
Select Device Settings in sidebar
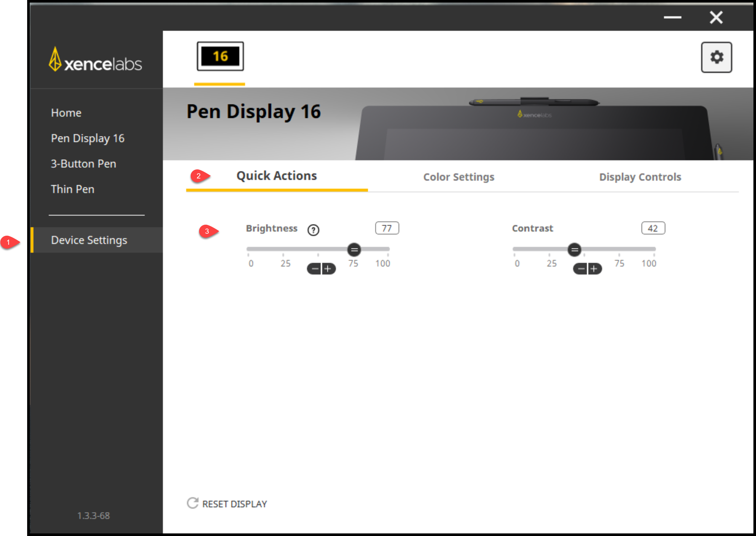point(89,240)
